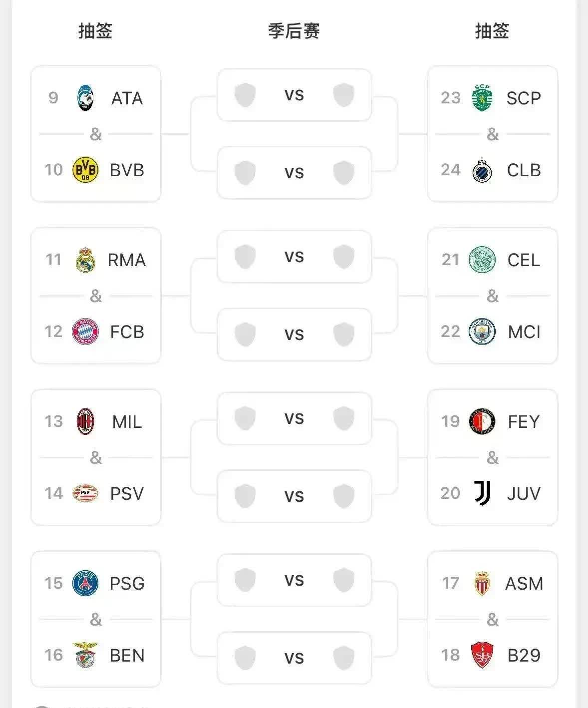Screen dimensions: 588x708
Task: Select the Manchester City badge
Action: coord(482,332)
